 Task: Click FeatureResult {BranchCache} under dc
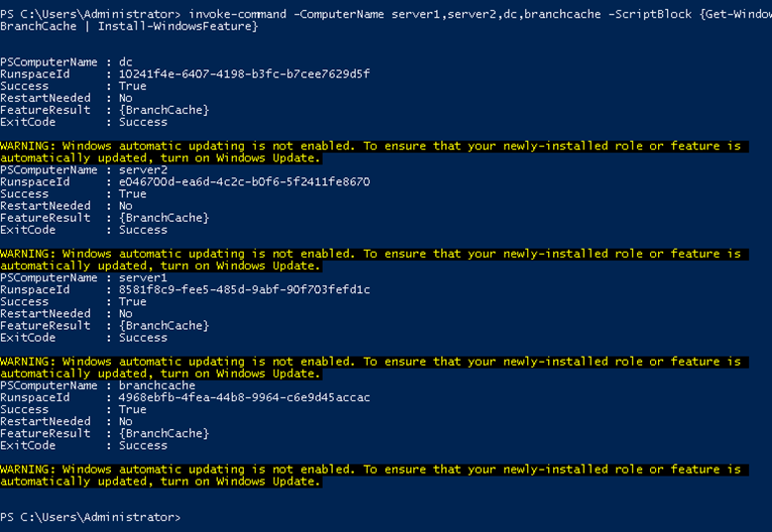[x=105, y=110]
